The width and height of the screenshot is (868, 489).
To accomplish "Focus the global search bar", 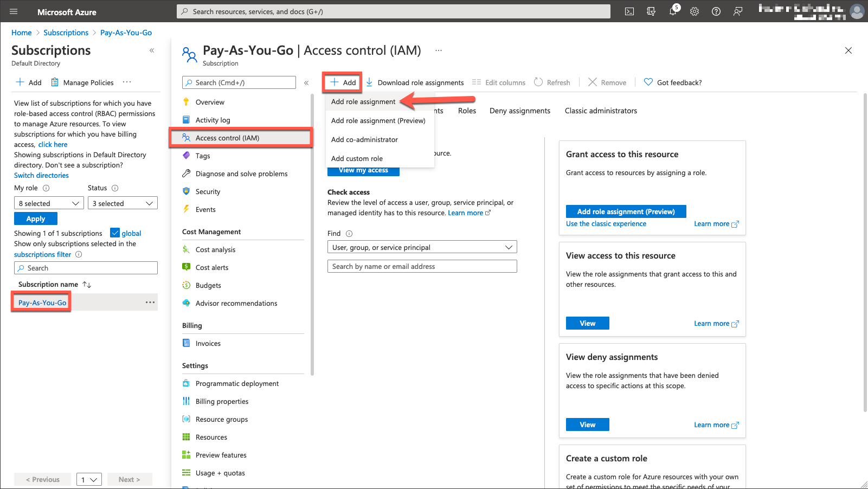I will click(x=394, y=11).
